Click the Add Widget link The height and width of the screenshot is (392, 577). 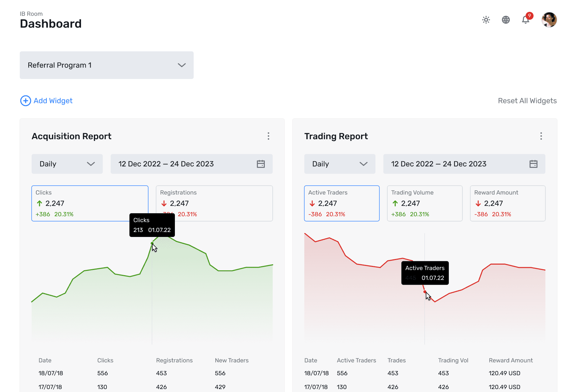click(53, 101)
